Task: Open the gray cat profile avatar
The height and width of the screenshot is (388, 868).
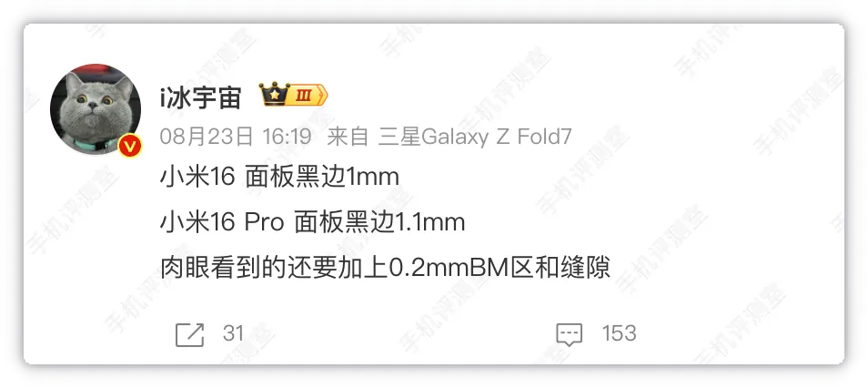Action: pos(96,108)
